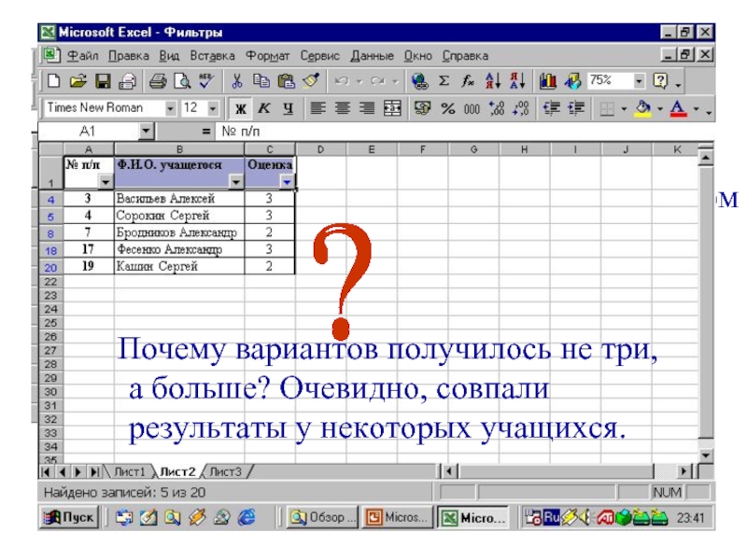Toggle align right
Screen dimensions: 747x560
pyautogui.click(x=367, y=108)
